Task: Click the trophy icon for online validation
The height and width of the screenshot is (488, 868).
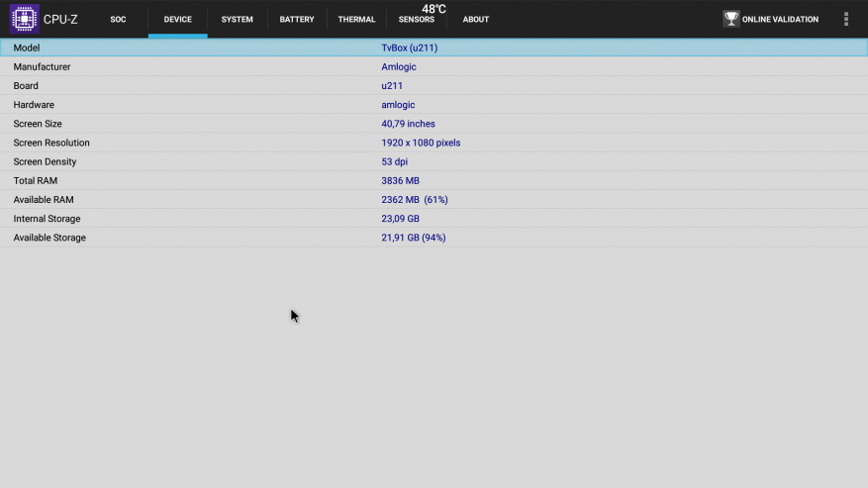Action: 730,19
